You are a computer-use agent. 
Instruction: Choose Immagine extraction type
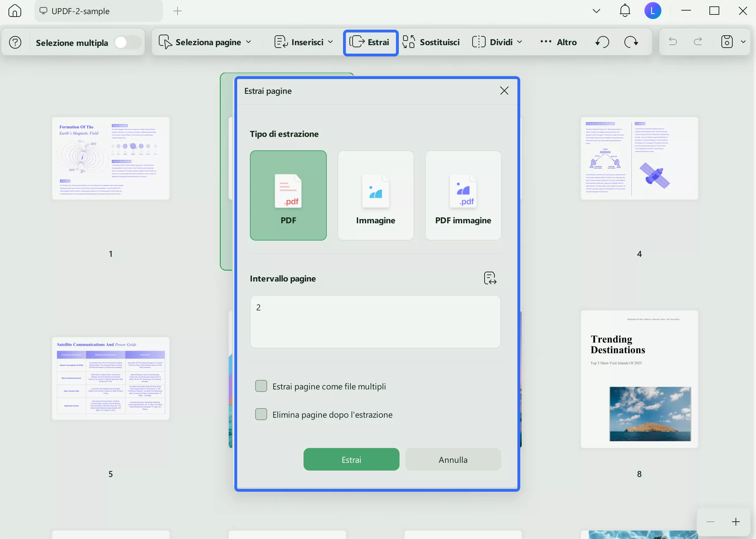[x=376, y=195]
